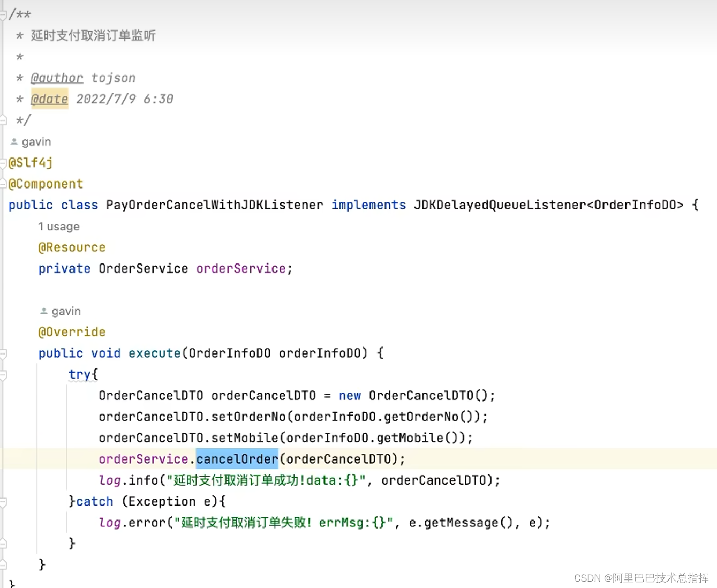Viewport: 717px width, 588px height.
Task: Fold the class annotations at @Slf4j
Action: 3,163
